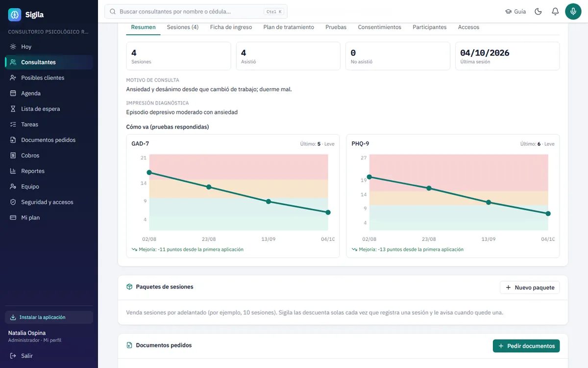Open Consultantes section in sidebar
Screen dimensions: 588x368
click(x=49, y=62)
